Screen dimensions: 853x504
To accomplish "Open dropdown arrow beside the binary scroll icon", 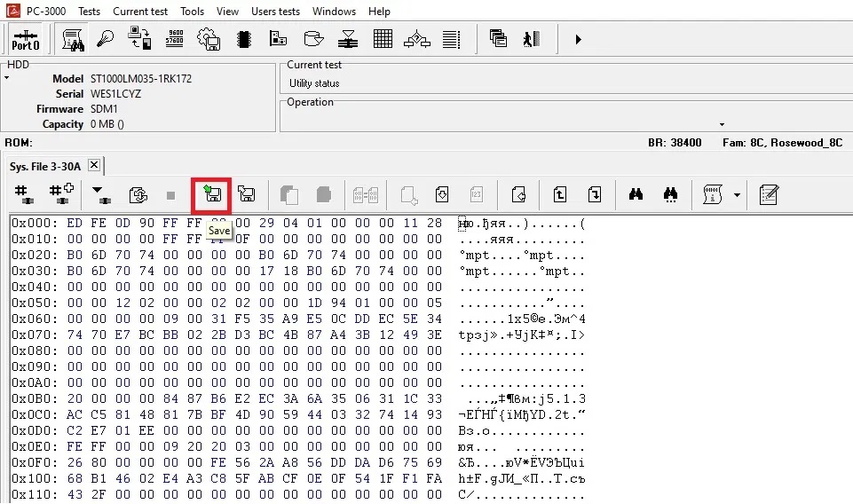I will pyautogui.click(x=737, y=194).
